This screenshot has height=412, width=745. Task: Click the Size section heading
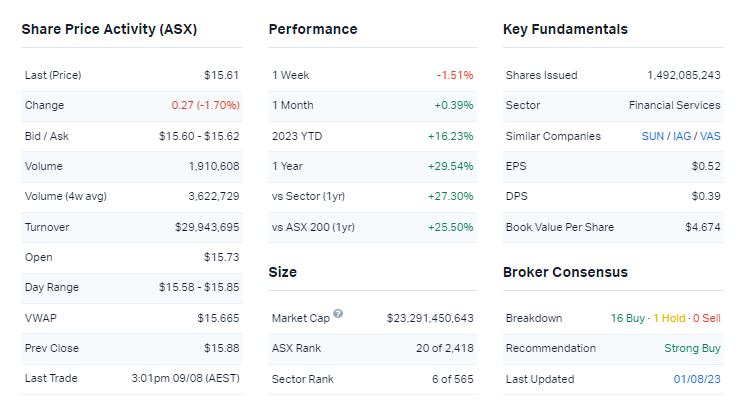tap(284, 272)
